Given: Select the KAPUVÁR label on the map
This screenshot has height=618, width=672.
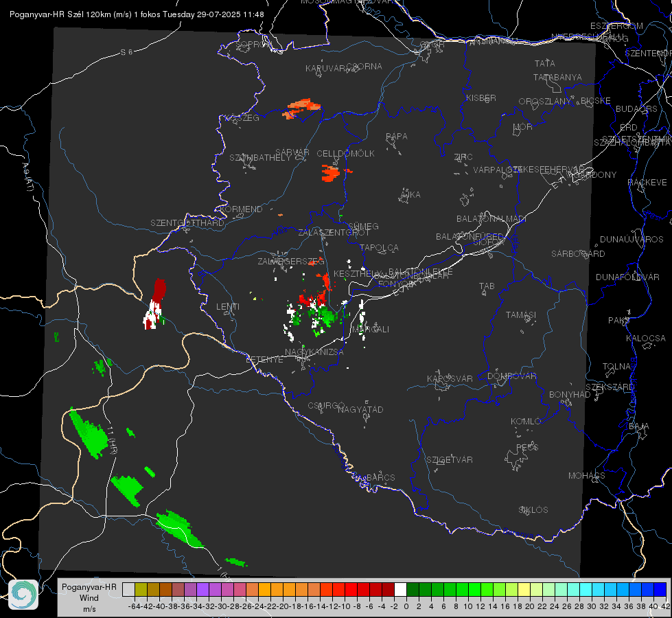Looking at the screenshot, I should 326,69.
